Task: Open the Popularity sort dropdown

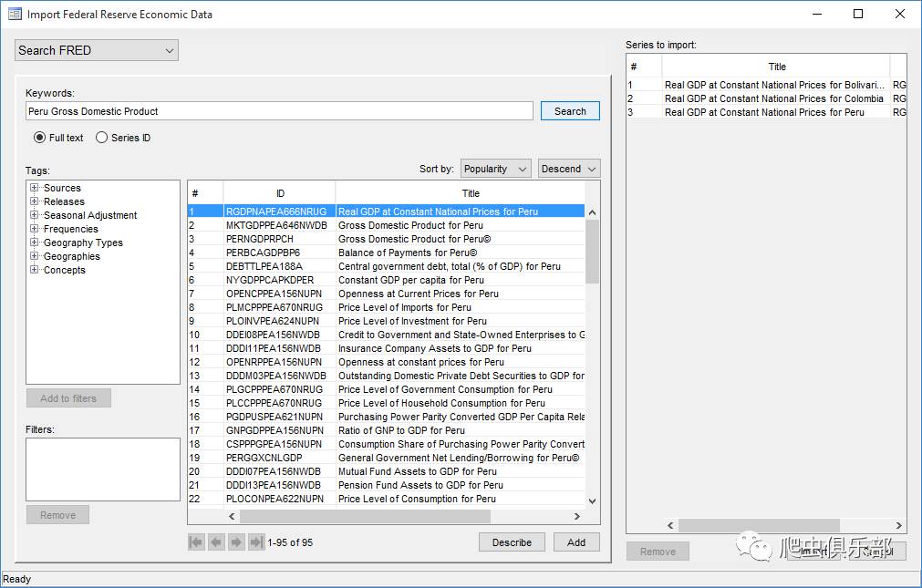Action: (496, 169)
